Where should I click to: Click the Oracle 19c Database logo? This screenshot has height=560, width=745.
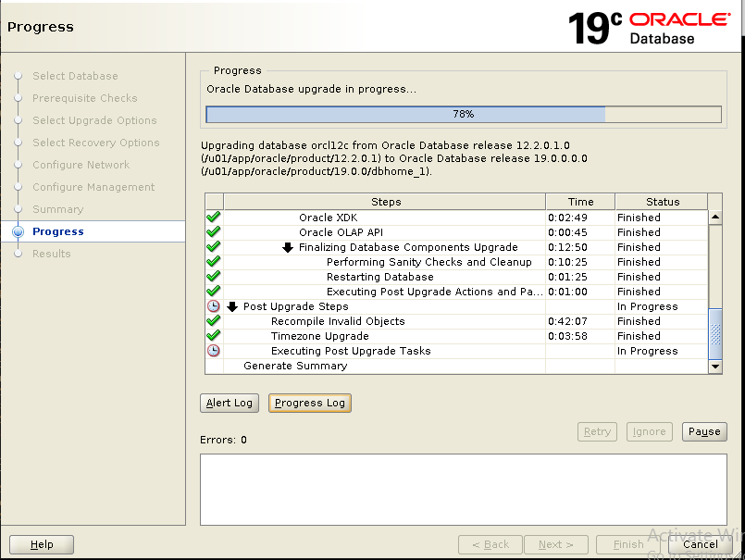click(650, 28)
